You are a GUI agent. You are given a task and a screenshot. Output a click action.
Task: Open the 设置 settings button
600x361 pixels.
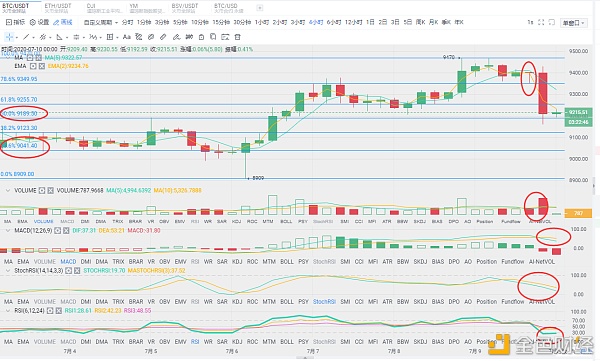(x=39, y=22)
